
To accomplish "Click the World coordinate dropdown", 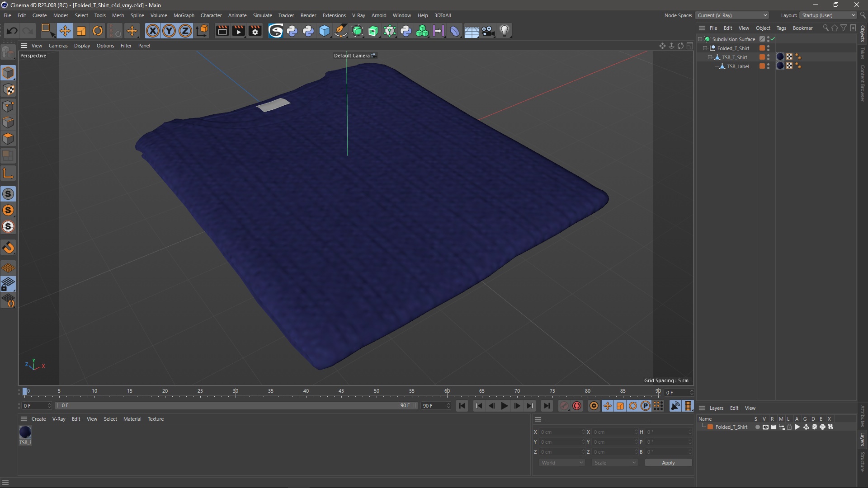I will pyautogui.click(x=560, y=462).
